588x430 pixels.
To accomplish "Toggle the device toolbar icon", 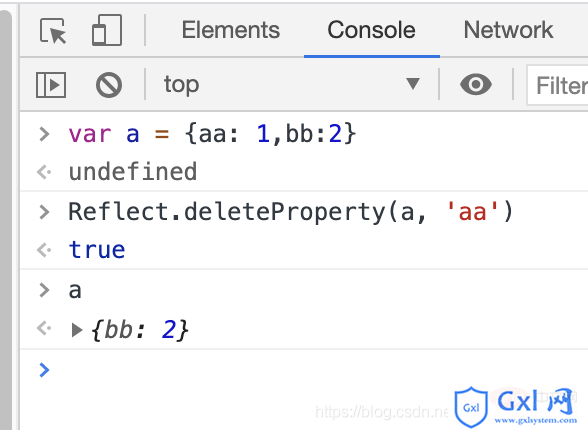I will (x=107, y=30).
